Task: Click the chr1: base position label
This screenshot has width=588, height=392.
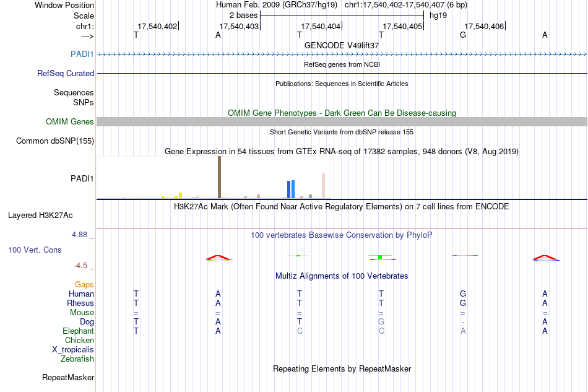Action: [85, 26]
